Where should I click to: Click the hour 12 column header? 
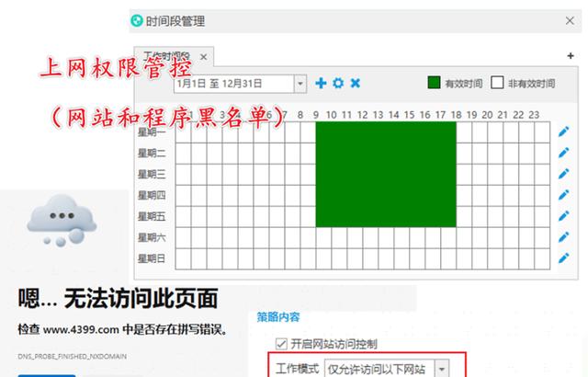(362, 115)
